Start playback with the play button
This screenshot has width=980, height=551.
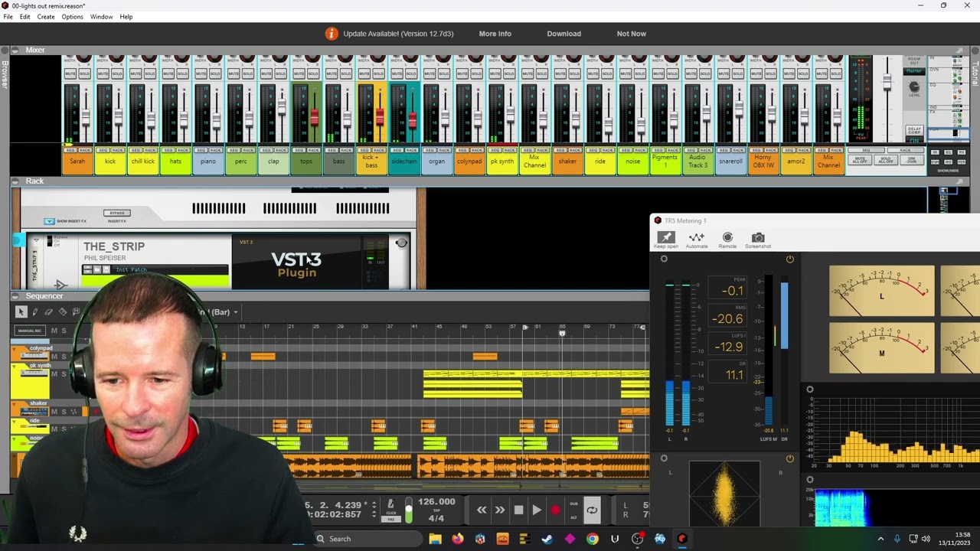coord(537,510)
